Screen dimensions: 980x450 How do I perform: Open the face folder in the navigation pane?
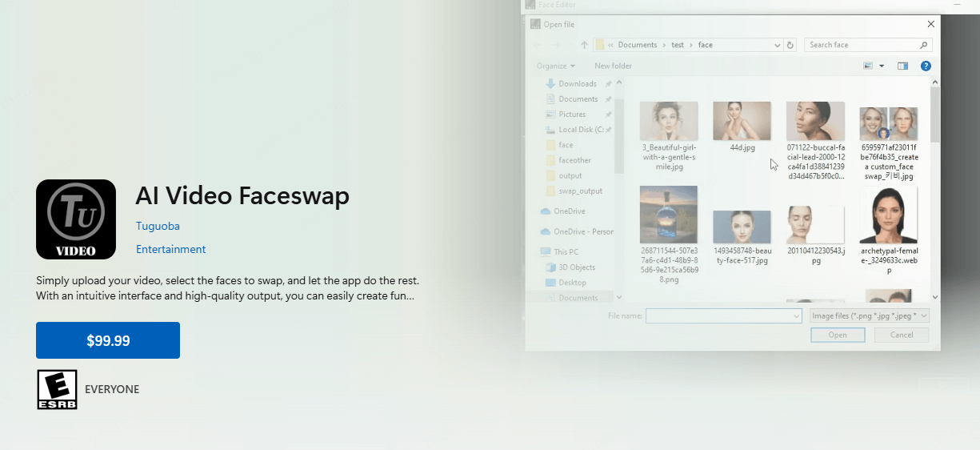point(566,145)
